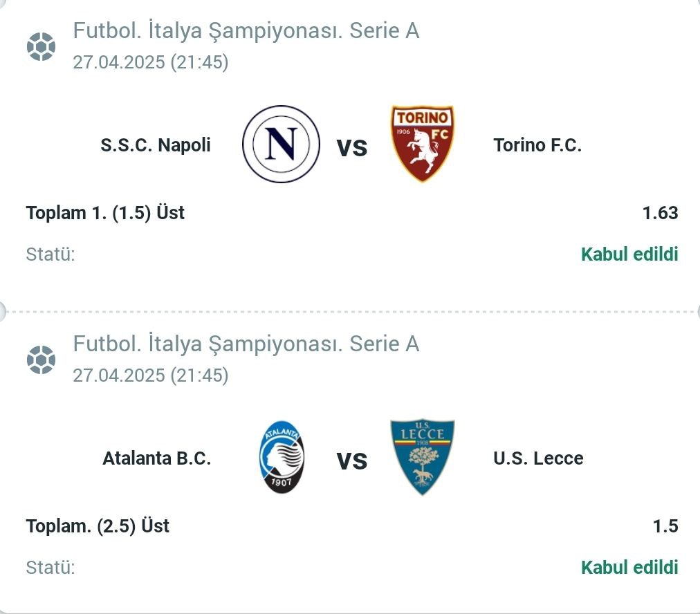Screen dimensions: 700x614
Task: Click the Toplam 1. (1.5) Üst bet
Action: point(105,213)
